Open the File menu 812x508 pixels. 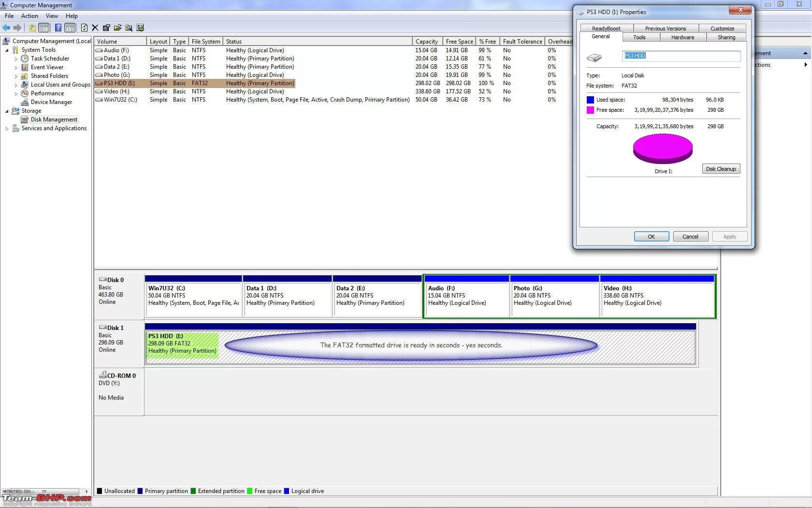tap(9, 16)
